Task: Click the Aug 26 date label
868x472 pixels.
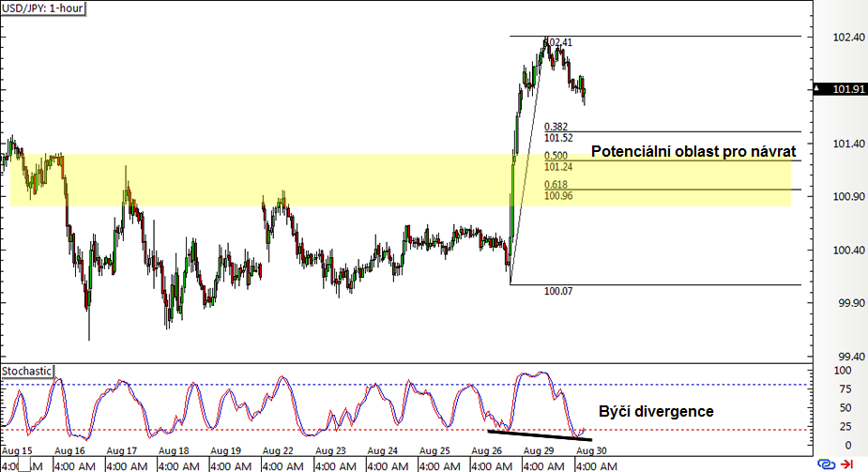Action: tap(487, 451)
